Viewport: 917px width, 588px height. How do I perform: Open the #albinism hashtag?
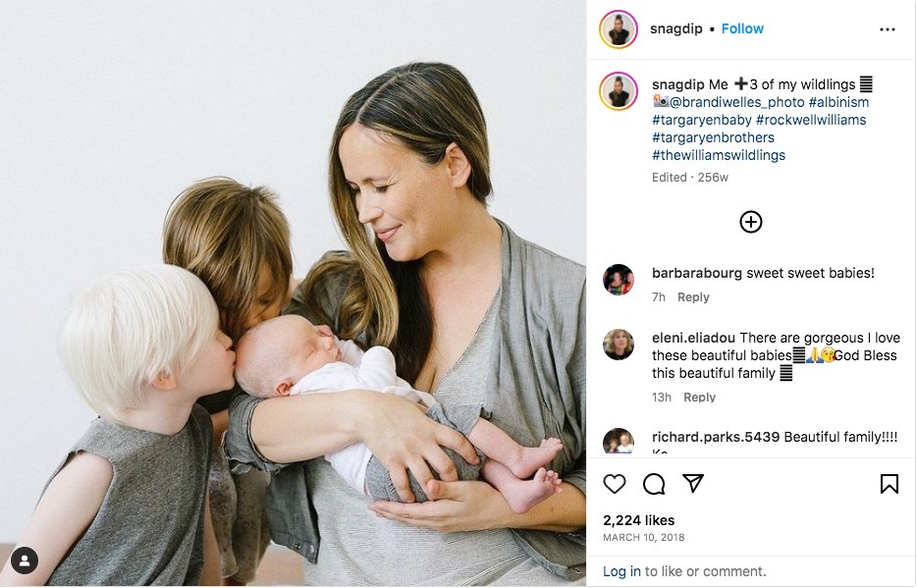click(838, 102)
